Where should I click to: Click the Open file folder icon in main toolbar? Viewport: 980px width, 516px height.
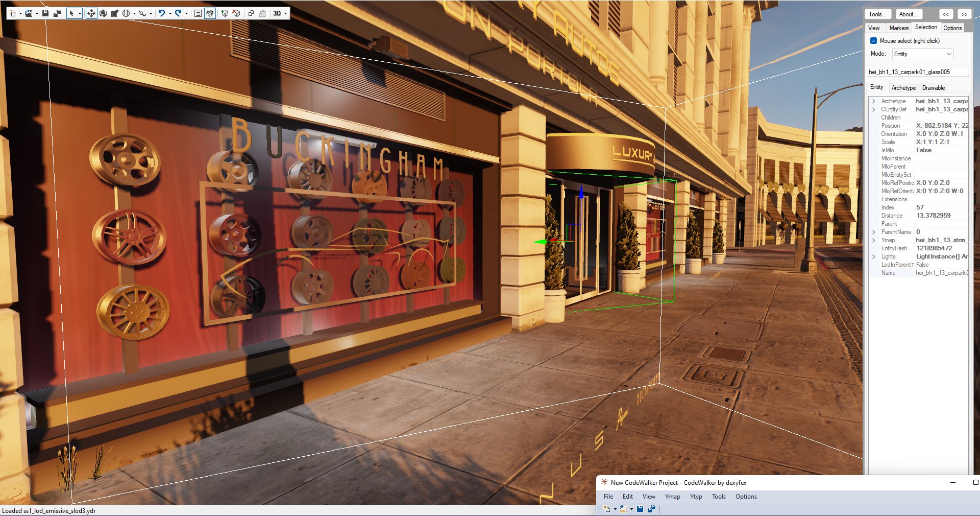(29, 13)
